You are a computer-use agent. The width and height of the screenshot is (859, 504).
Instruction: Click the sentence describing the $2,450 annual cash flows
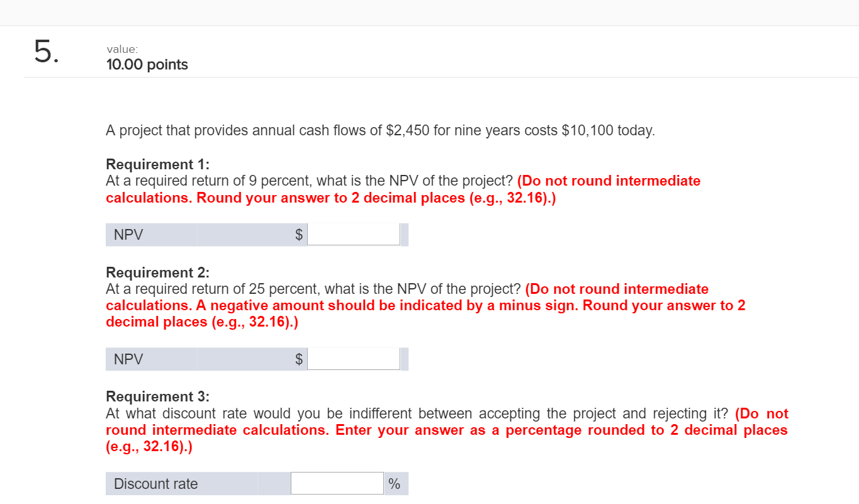click(x=380, y=131)
